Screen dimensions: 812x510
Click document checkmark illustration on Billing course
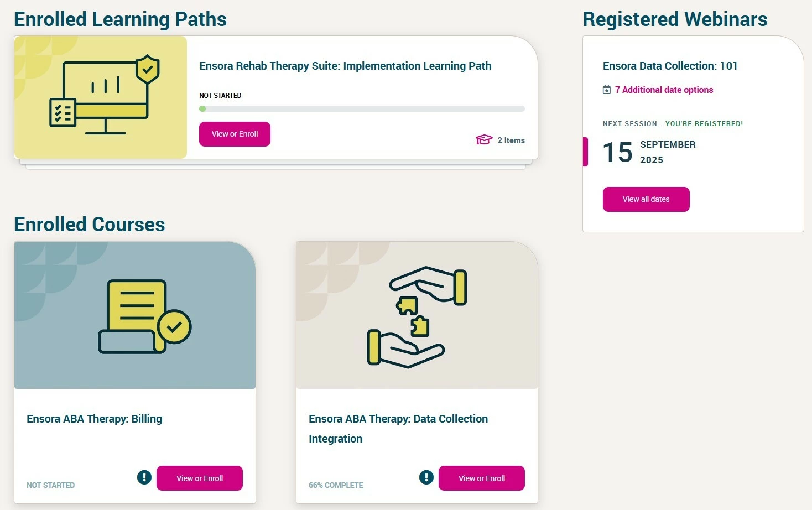145,317
